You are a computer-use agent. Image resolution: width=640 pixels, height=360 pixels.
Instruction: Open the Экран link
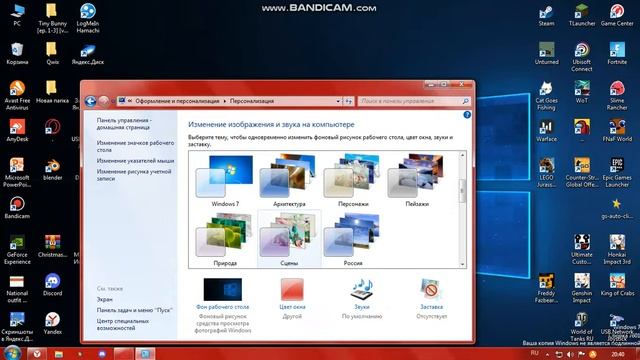click(x=104, y=299)
